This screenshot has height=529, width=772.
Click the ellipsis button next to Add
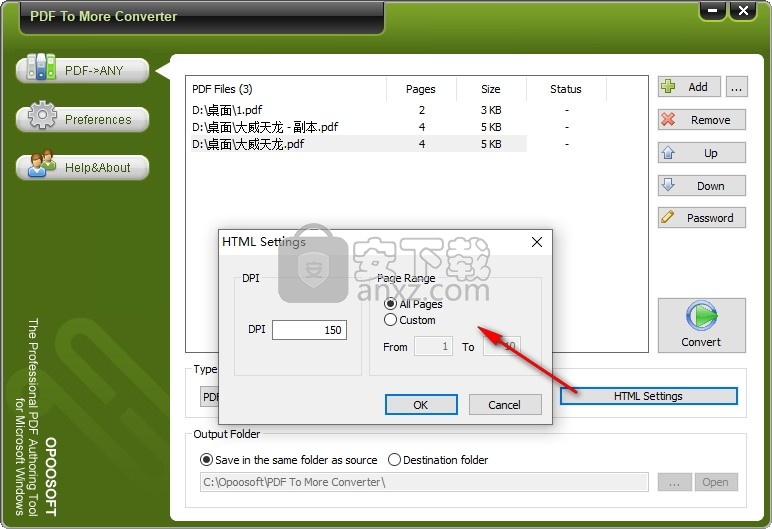point(736,87)
